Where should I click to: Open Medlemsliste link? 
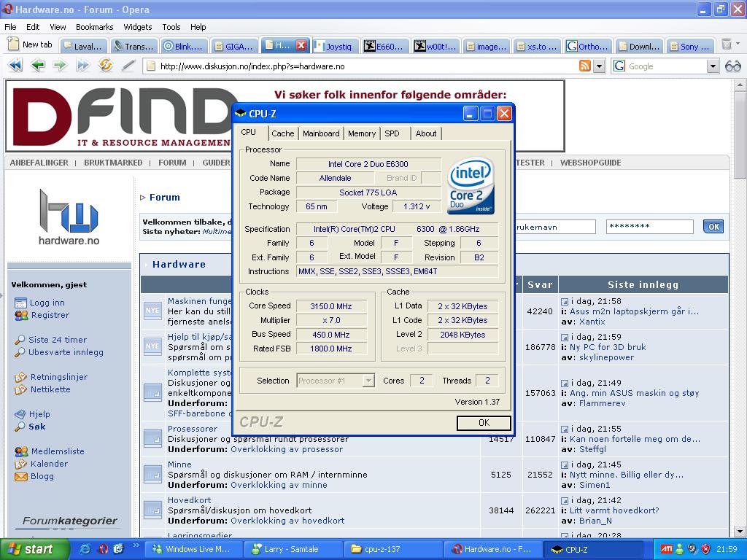click(x=58, y=451)
